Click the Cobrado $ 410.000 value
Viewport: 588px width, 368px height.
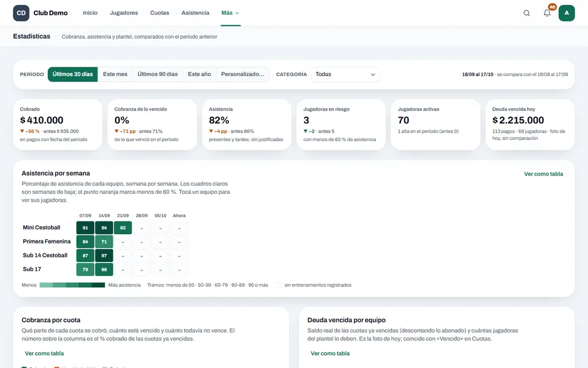[42, 120]
